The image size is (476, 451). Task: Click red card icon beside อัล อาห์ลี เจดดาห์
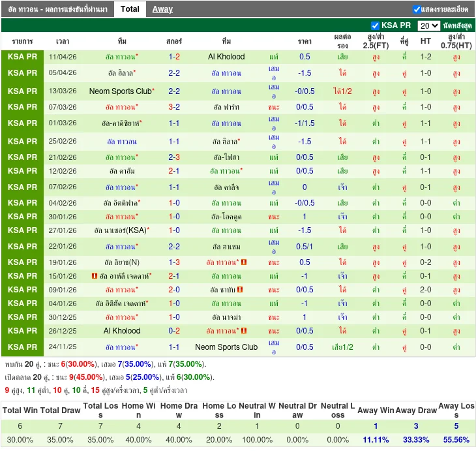[x=95, y=276]
